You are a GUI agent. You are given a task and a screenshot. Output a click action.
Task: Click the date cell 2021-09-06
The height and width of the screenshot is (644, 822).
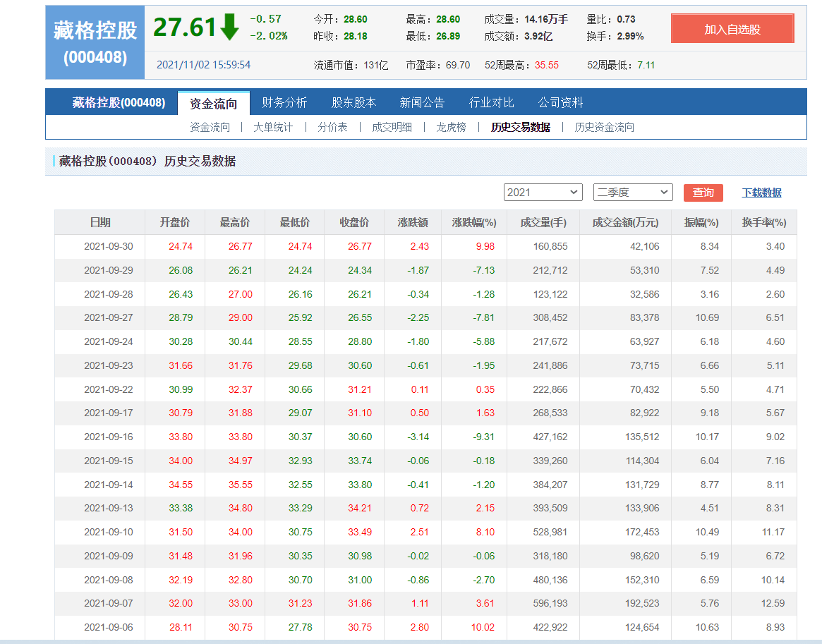(x=109, y=627)
